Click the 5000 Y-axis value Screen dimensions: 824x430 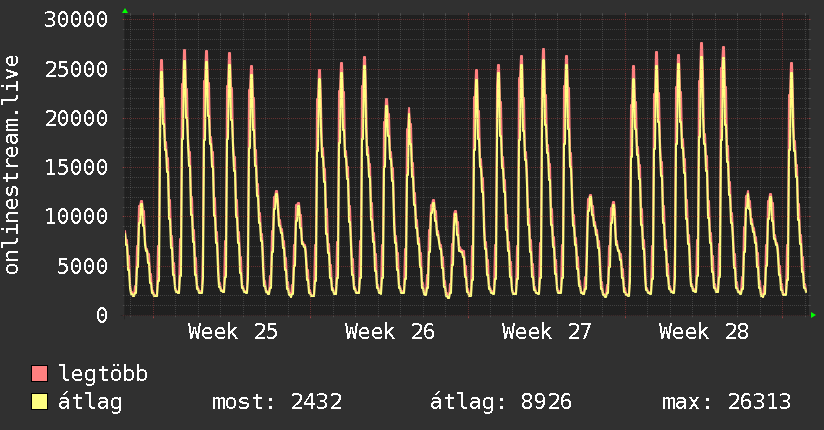[x=83, y=266]
